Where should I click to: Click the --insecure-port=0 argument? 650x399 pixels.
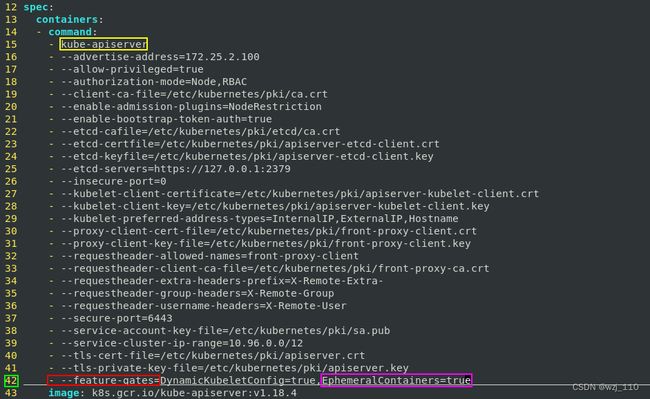point(114,181)
